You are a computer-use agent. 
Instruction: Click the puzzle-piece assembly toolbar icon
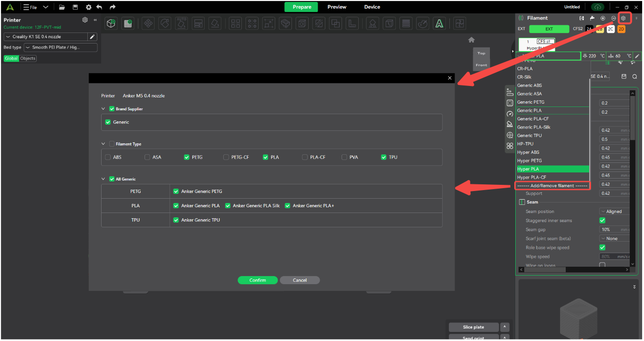click(459, 23)
